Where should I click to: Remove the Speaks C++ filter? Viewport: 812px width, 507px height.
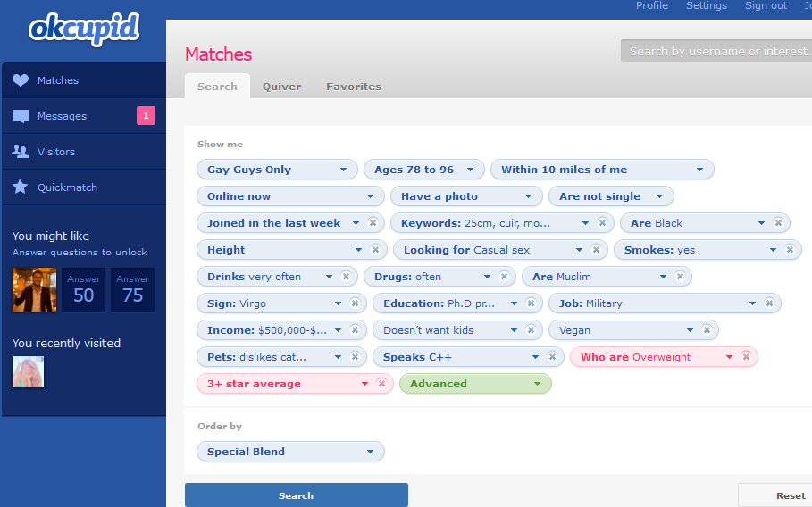coord(551,357)
